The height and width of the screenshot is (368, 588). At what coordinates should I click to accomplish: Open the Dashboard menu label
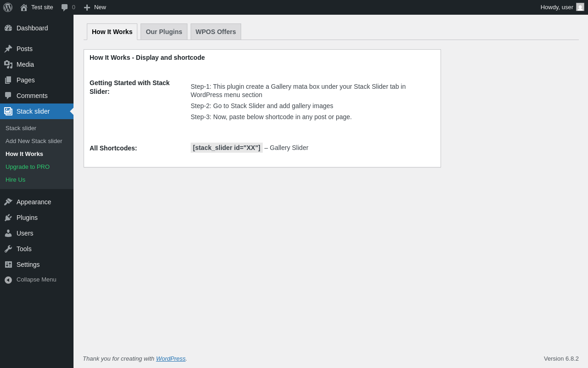pos(32,28)
